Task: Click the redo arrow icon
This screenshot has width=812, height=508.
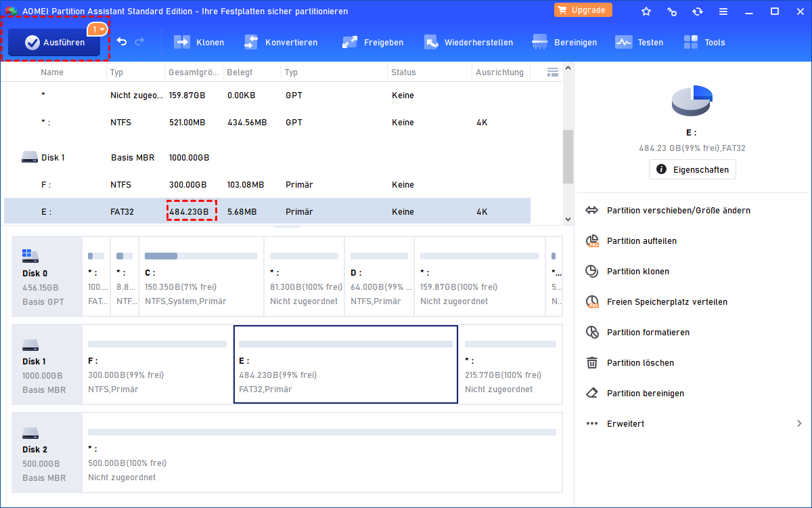Action: coord(139,42)
